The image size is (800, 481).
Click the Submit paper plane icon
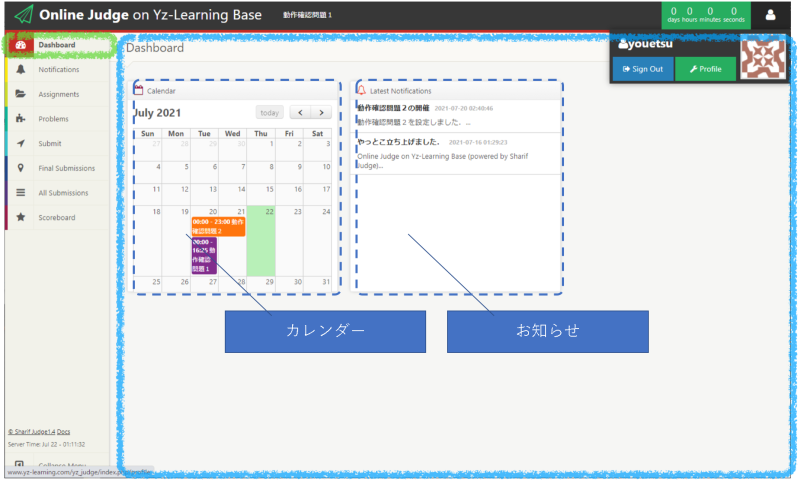pos(20,143)
